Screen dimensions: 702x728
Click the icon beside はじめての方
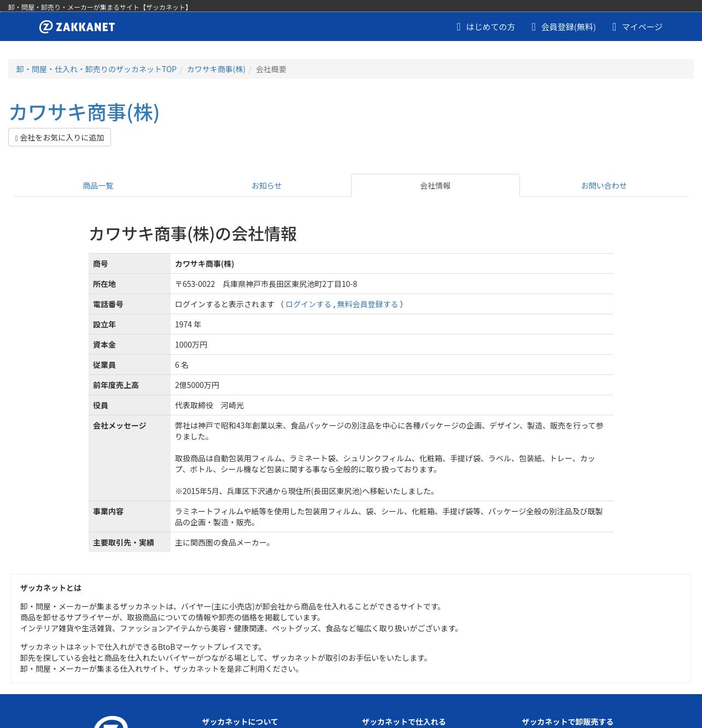pos(459,27)
